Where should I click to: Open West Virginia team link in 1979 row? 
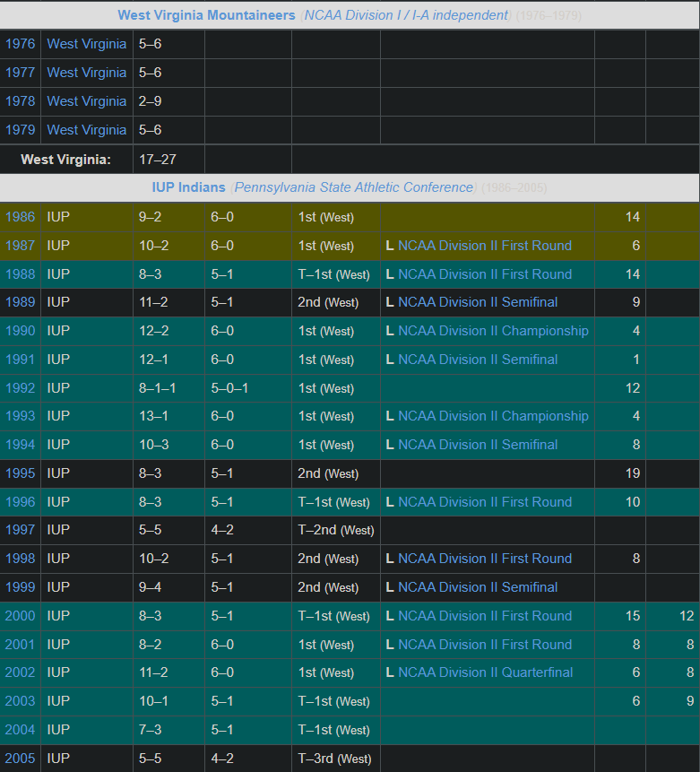click(x=87, y=130)
